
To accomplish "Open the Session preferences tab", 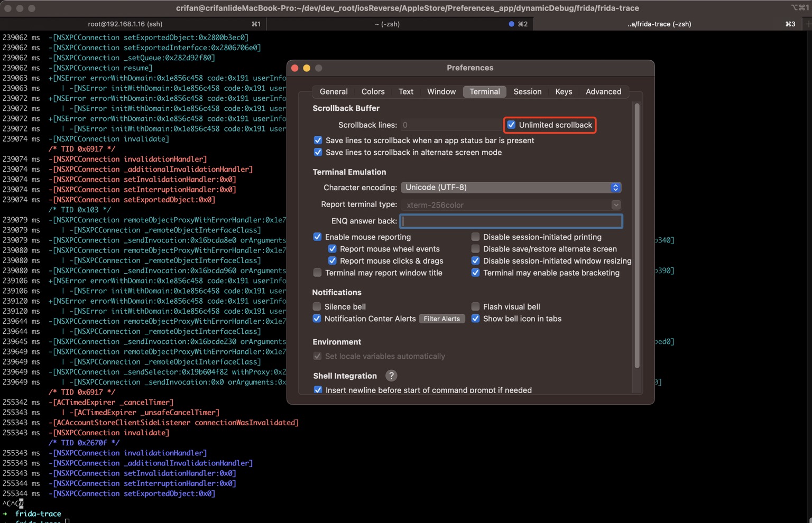I will pos(528,91).
